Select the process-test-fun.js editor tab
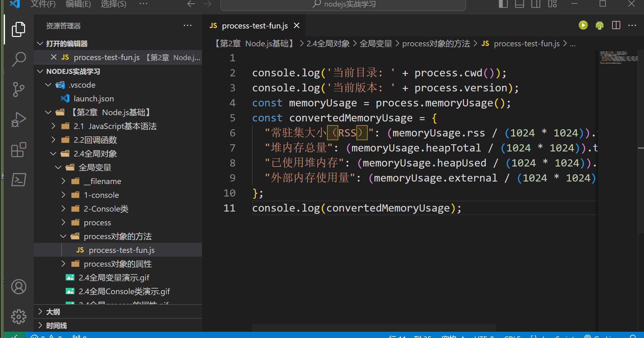The image size is (644, 338). tap(254, 26)
